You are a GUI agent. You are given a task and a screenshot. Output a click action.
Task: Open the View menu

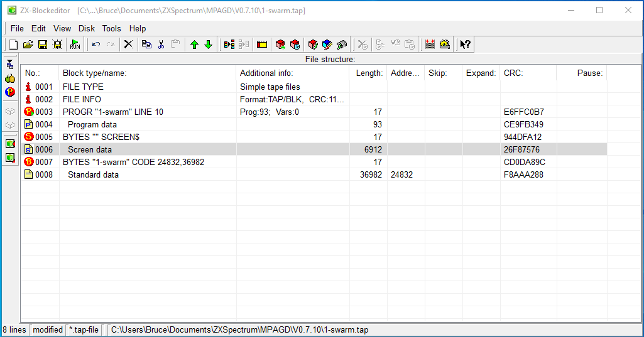point(62,28)
